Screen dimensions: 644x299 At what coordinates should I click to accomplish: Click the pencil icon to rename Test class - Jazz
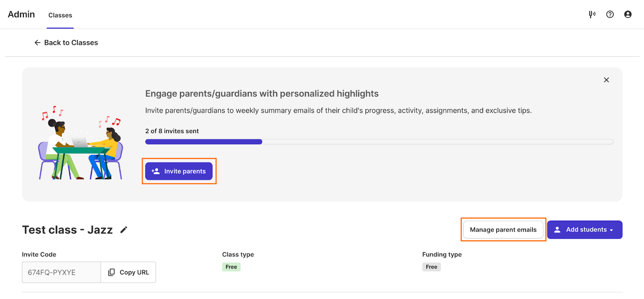click(x=124, y=230)
